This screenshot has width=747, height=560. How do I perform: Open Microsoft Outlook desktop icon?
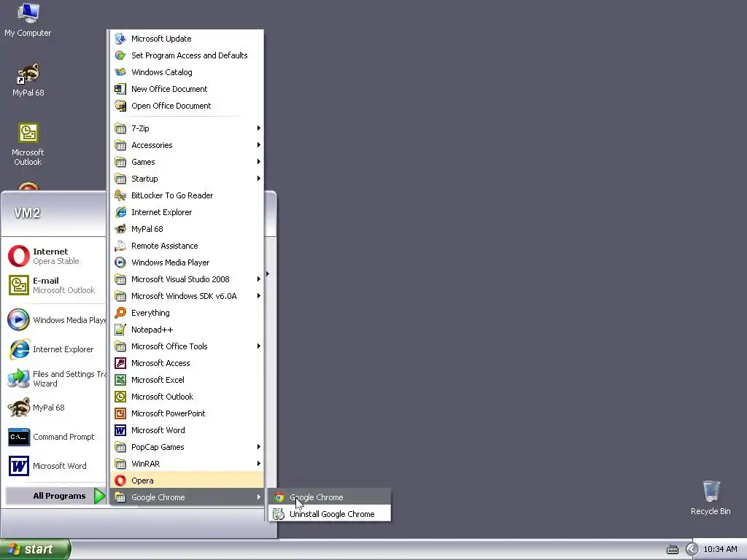28,144
